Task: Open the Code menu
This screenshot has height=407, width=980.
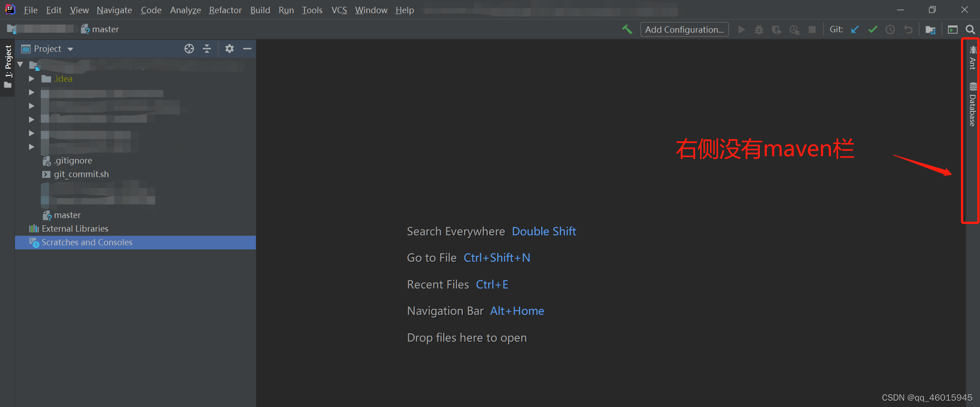Action: coord(151,10)
